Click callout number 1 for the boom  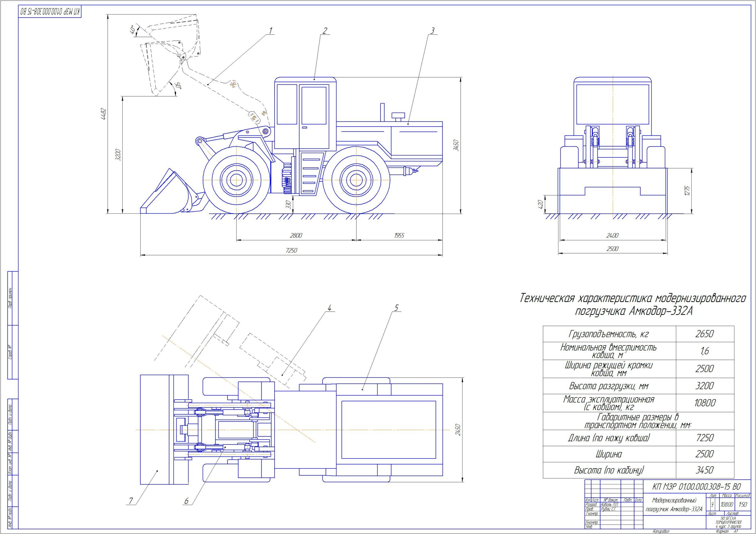(271, 31)
